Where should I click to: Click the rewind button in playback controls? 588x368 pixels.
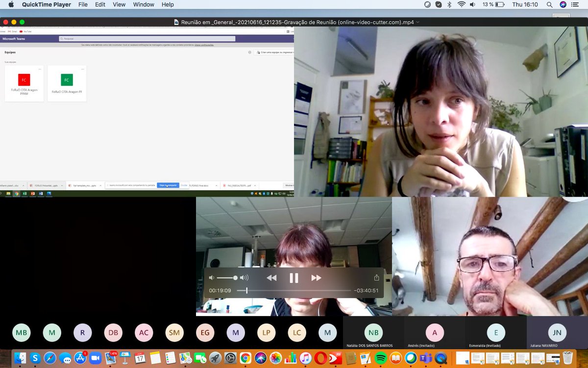271,278
